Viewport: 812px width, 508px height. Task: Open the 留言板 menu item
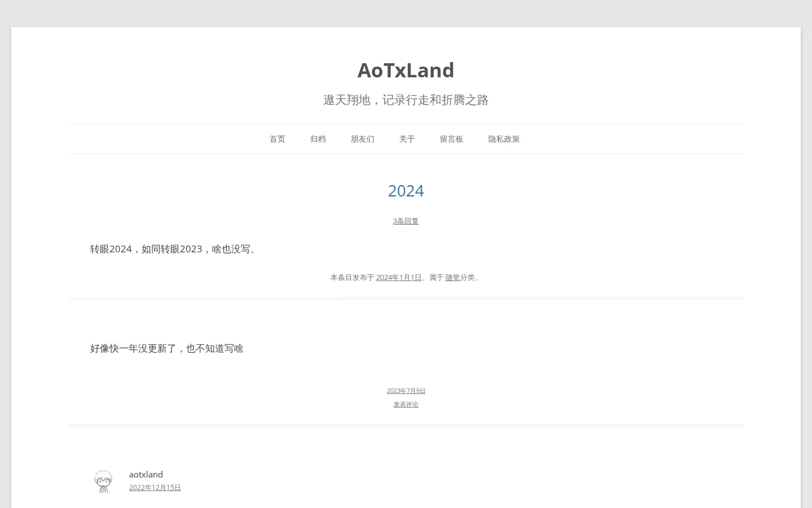coord(452,139)
